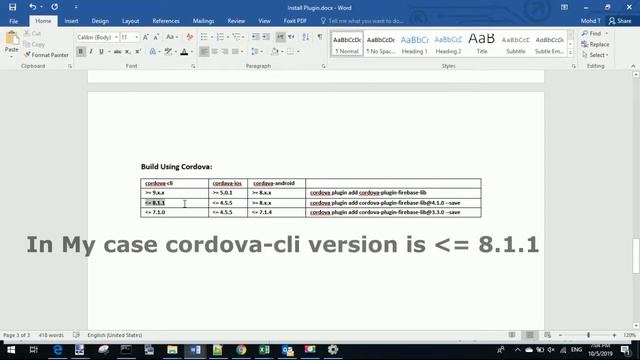Click Tell me what you want to do
Viewport: 640px width, 360px height.
click(362, 21)
